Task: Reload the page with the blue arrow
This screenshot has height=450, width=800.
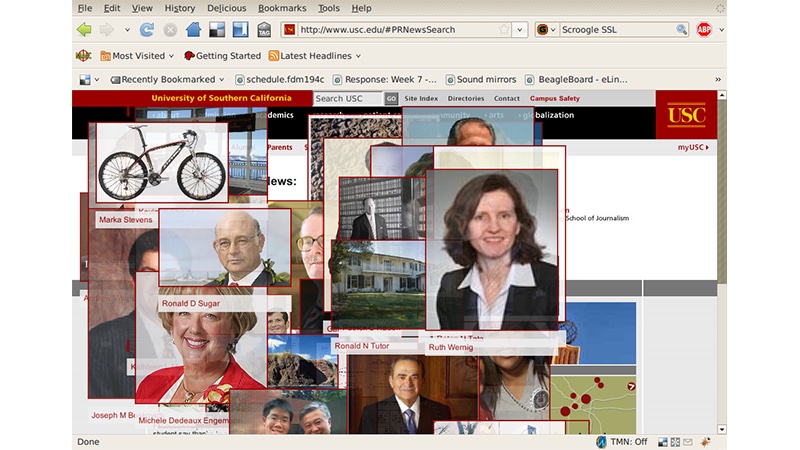Action: point(147,30)
